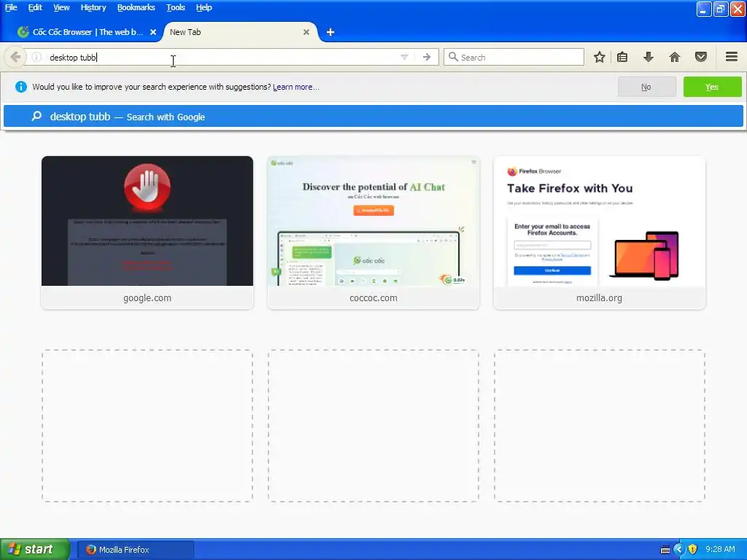Click the google.com tile label
The image size is (747, 560).
pyautogui.click(x=147, y=298)
